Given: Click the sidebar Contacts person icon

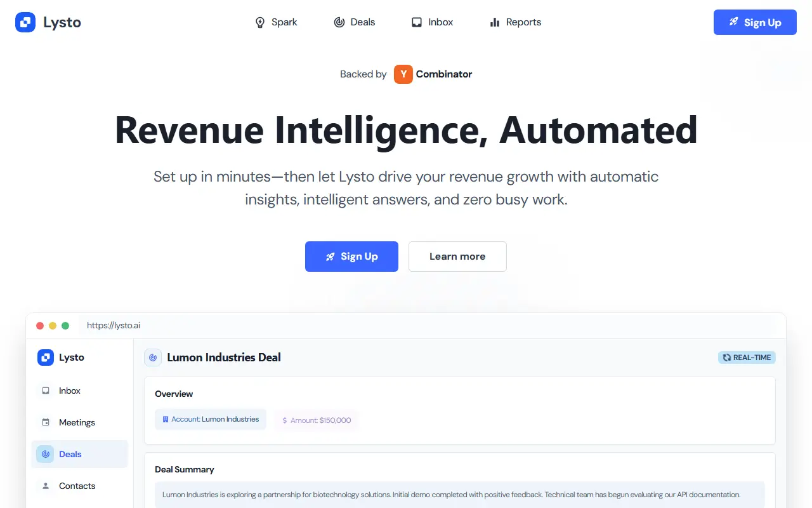Looking at the screenshot, I should [x=46, y=486].
